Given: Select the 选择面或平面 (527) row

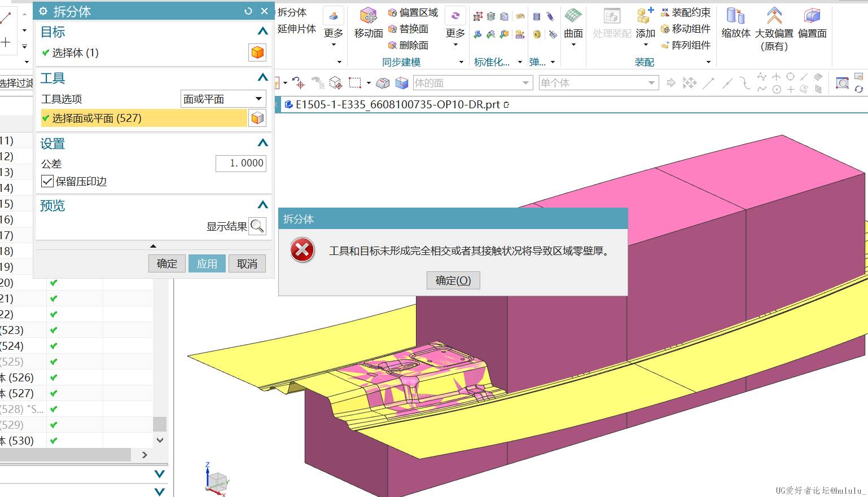Looking at the screenshot, I should point(144,118).
